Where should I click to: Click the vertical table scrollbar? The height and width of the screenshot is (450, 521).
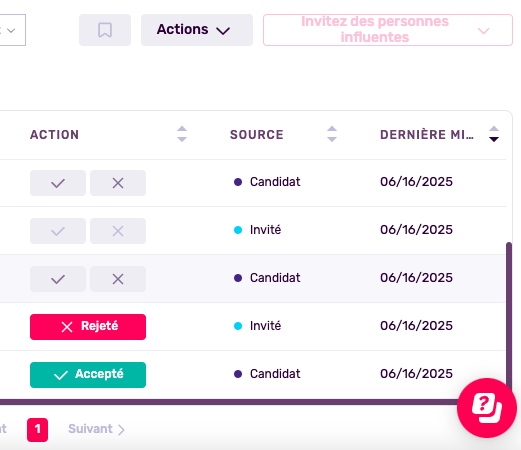[509, 320]
